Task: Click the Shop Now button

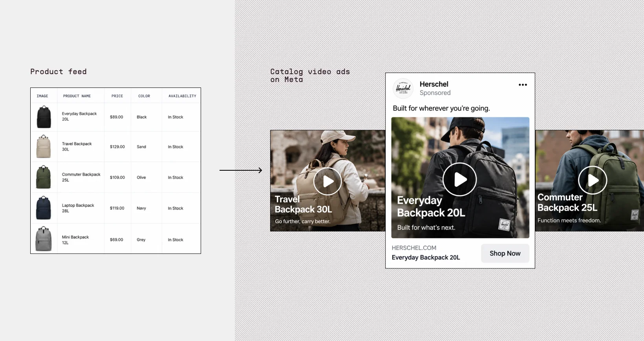Action: (x=505, y=253)
